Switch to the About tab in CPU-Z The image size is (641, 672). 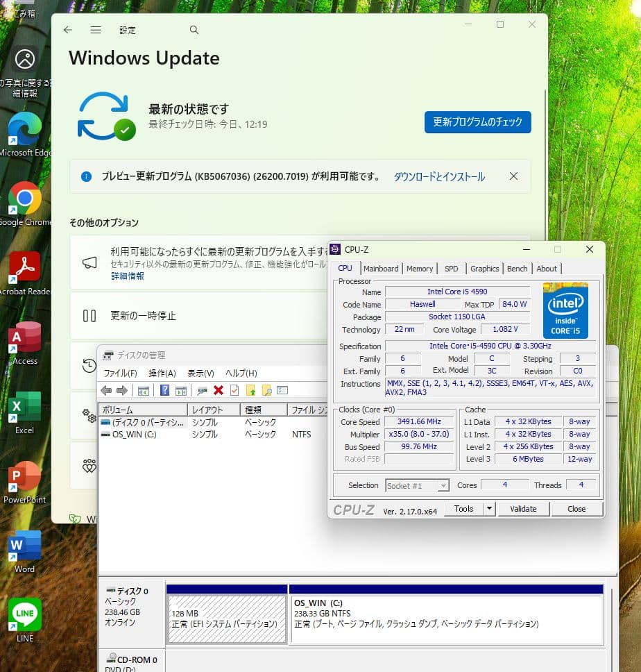click(547, 269)
